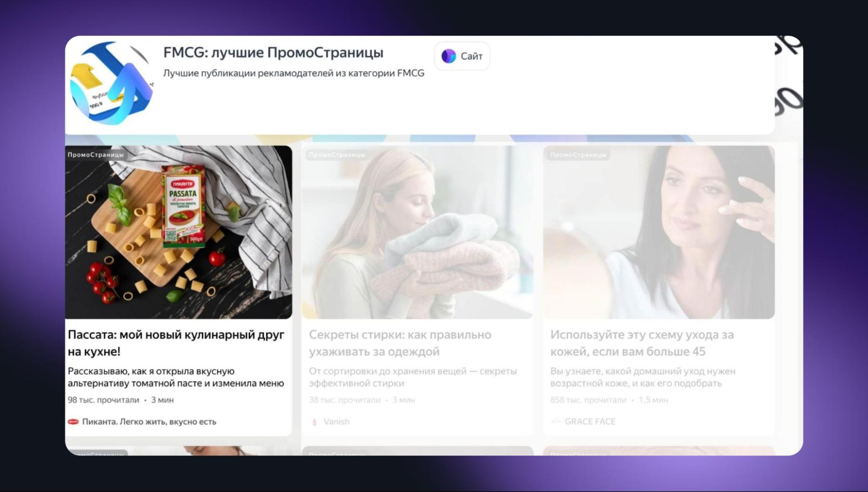Image resolution: width=868 pixels, height=492 pixels.
Task: Click ПромоСтраницы badge on Passata card
Action: click(96, 154)
